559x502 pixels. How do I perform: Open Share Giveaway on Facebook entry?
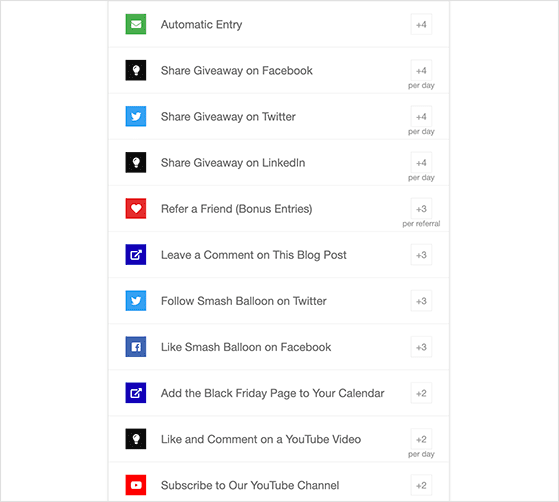tap(279, 70)
